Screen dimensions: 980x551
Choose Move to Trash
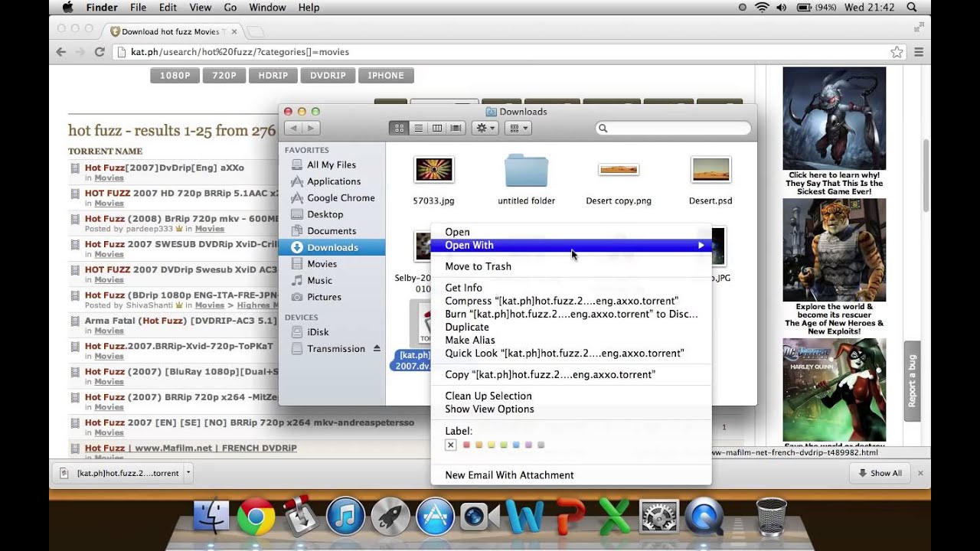tap(478, 266)
